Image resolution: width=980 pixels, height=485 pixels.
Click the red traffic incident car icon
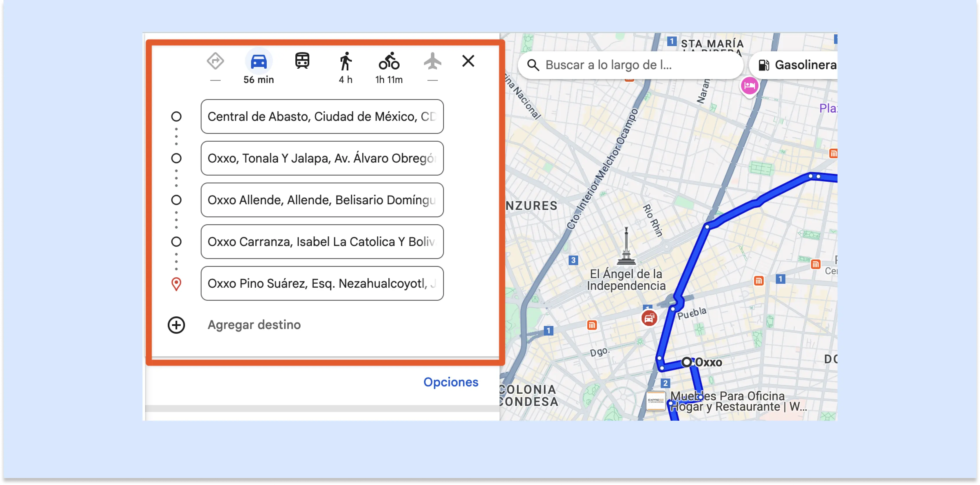(x=649, y=318)
